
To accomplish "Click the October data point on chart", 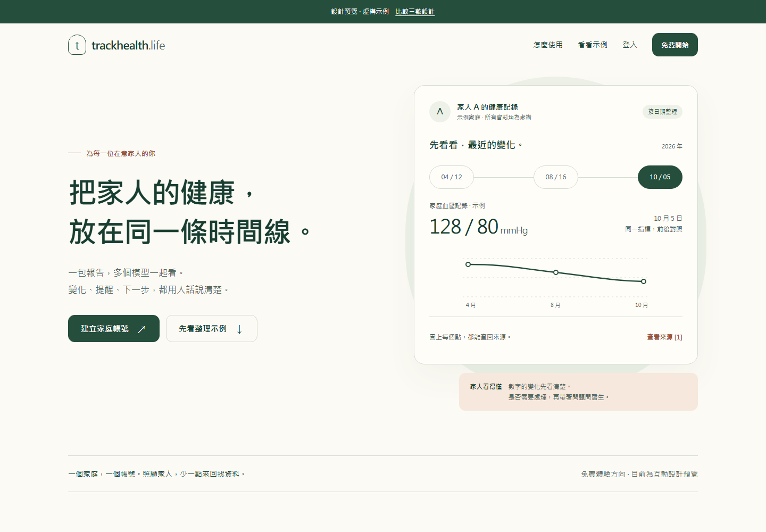I will (644, 281).
